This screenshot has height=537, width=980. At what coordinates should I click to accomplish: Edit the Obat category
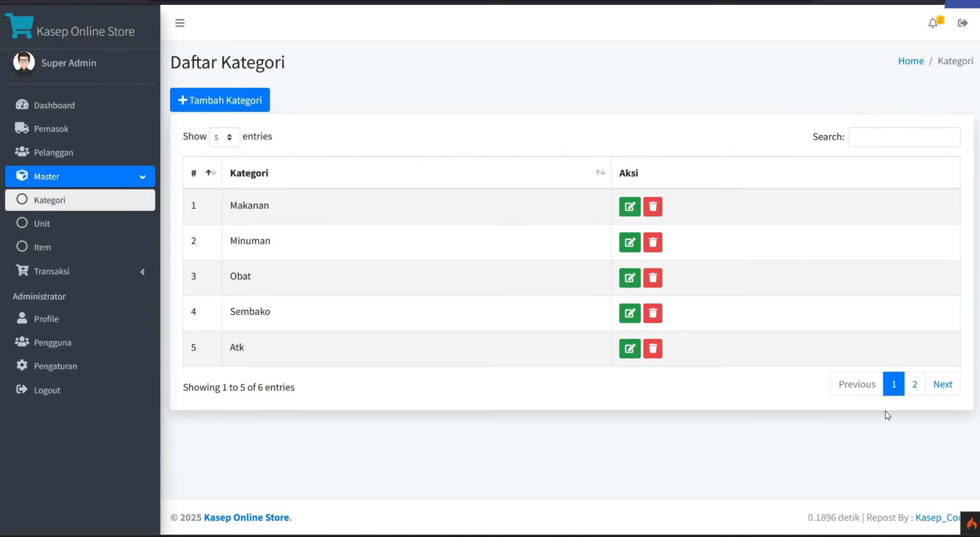(x=630, y=278)
